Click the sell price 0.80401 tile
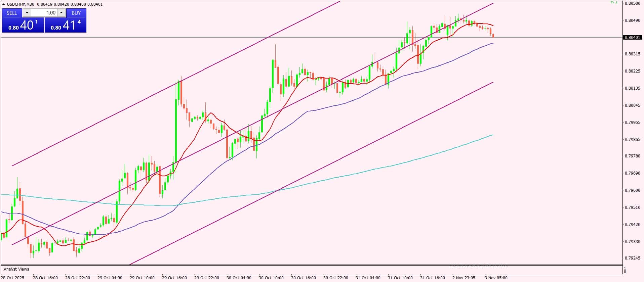 (x=23, y=25)
